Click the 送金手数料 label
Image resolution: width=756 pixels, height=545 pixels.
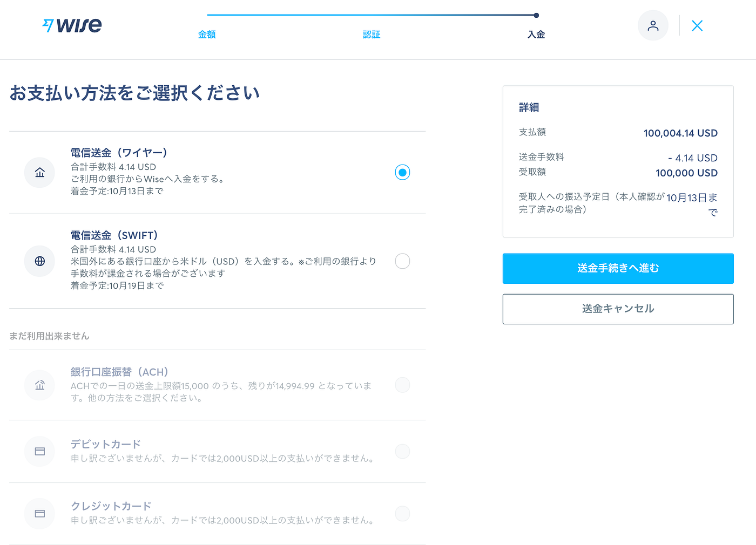542,157
